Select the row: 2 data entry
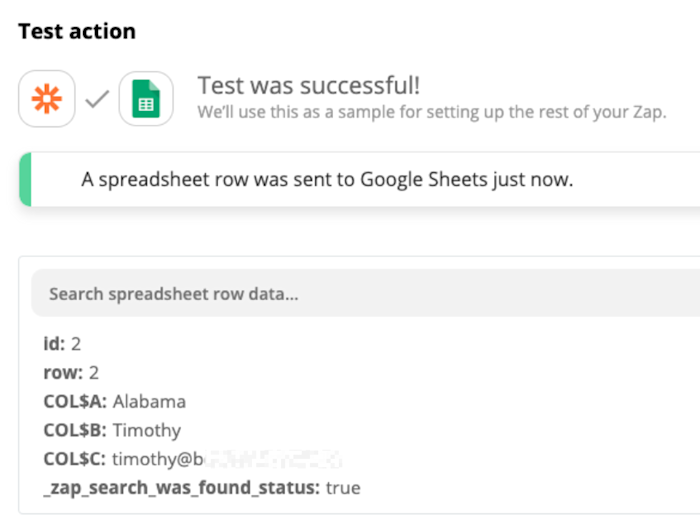 coord(71,372)
